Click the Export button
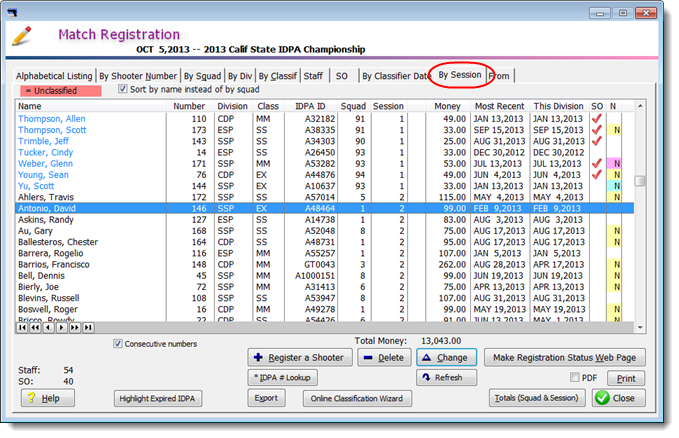679x438 pixels. (x=266, y=398)
